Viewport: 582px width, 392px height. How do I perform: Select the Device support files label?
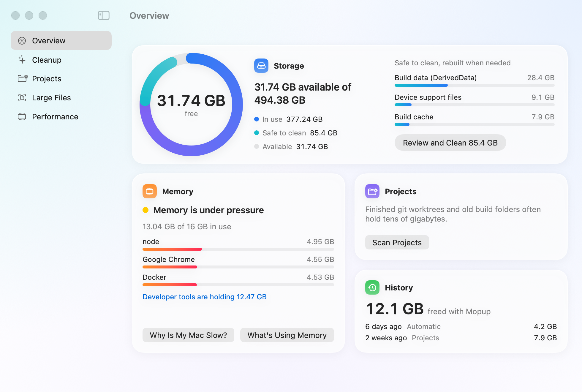pyautogui.click(x=428, y=97)
